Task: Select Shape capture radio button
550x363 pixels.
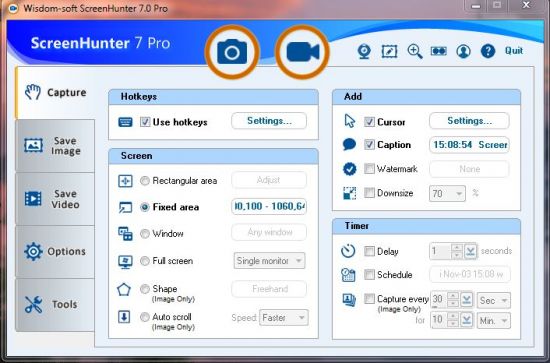Action: click(x=145, y=289)
